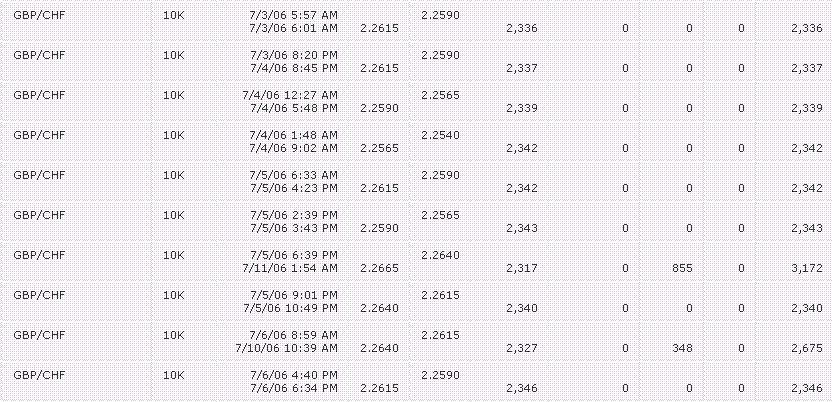Screen dimensions: 832x402
Task: Click the 7/3/06 8:20 PM open date
Action: pos(293,55)
